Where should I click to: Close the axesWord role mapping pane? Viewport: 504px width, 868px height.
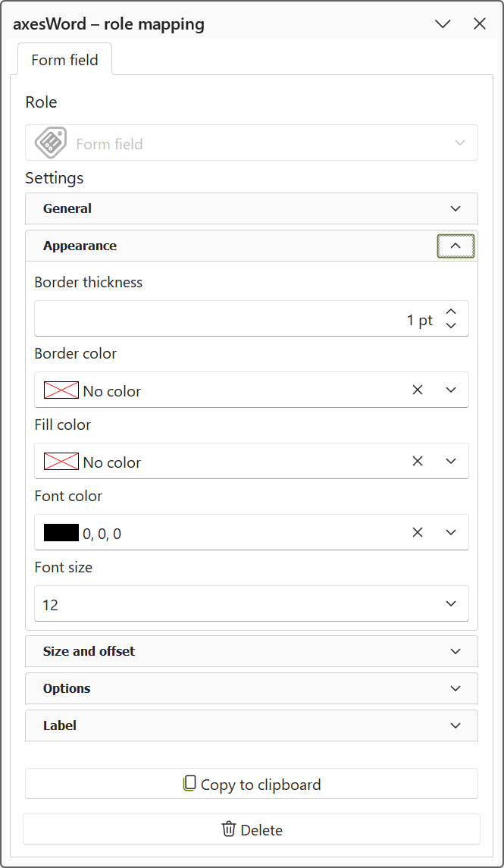click(x=480, y=24)
